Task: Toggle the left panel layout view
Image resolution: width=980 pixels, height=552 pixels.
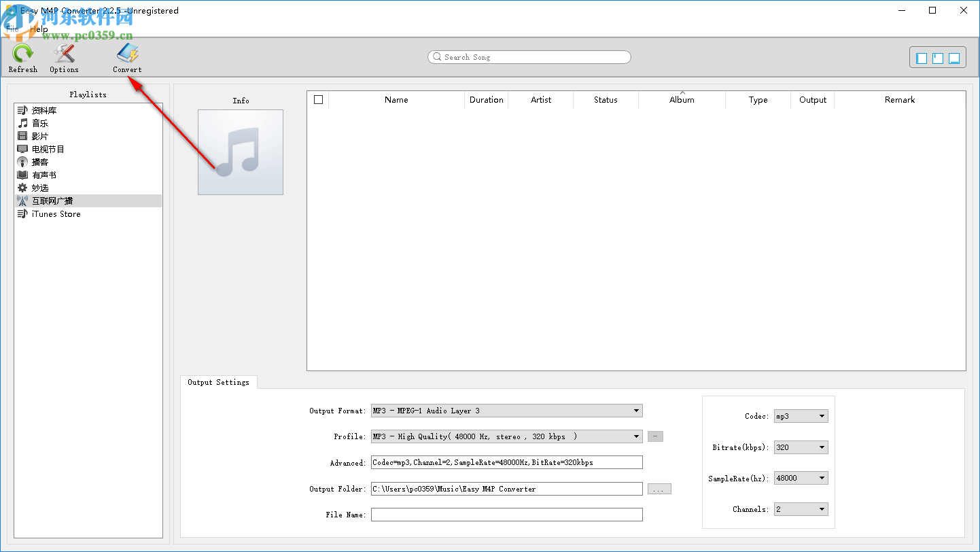Action: (x=921, y=58)
